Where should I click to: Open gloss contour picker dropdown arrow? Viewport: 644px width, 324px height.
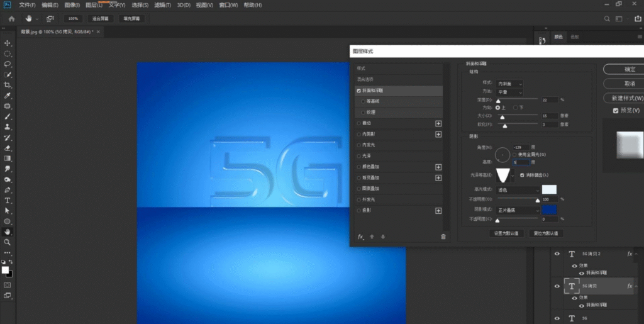pos(513,176)
